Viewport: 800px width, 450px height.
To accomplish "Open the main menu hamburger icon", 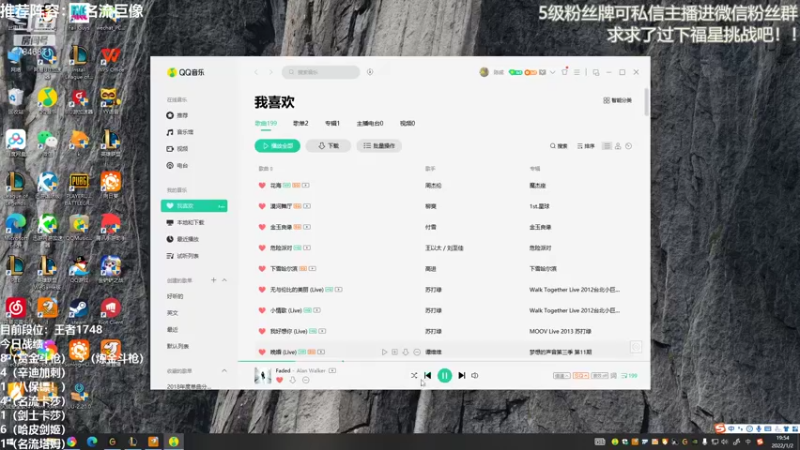I will [577, 72].
